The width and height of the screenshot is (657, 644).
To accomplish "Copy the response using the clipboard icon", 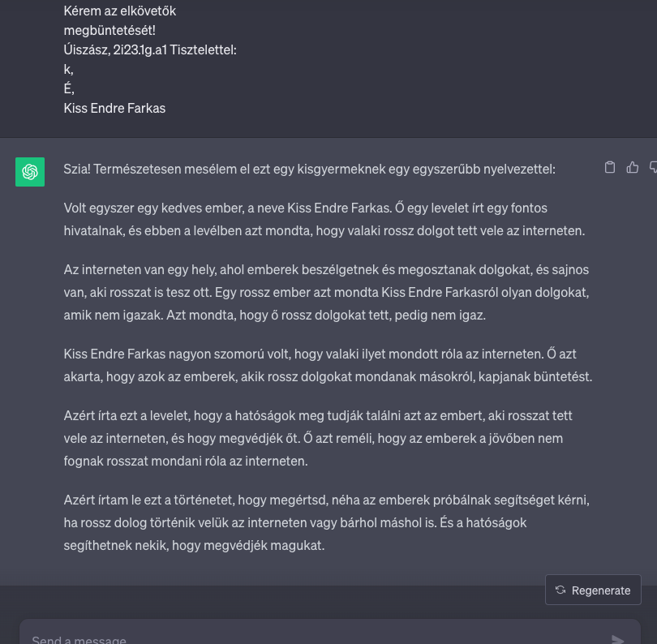I will pyautogui.click(x=610, y=167).
